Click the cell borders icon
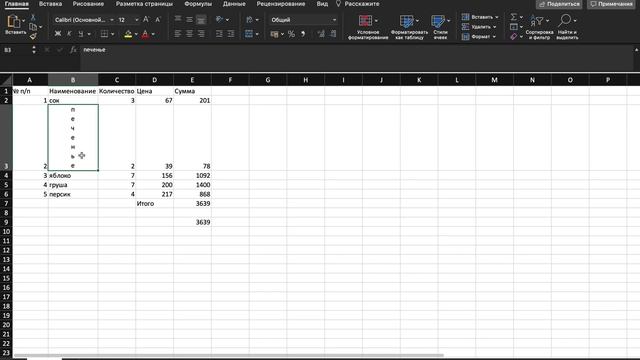 pyautogui.click(x=104, y=34)
